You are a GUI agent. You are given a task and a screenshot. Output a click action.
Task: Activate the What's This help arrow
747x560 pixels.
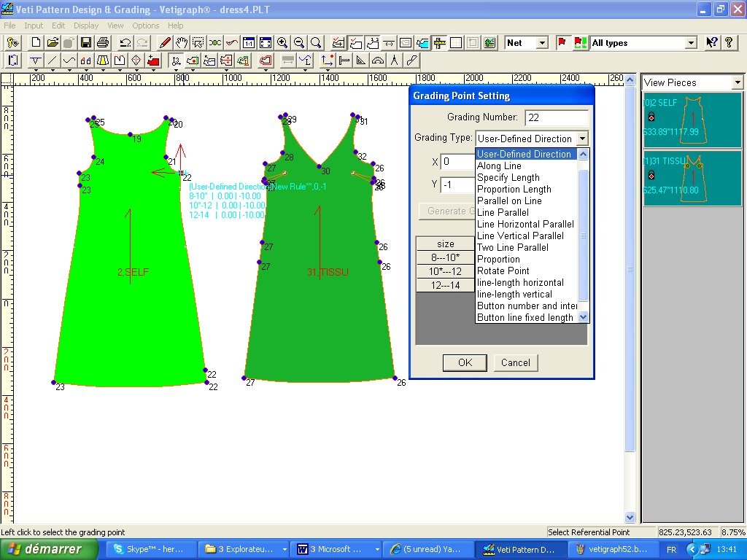712,43
